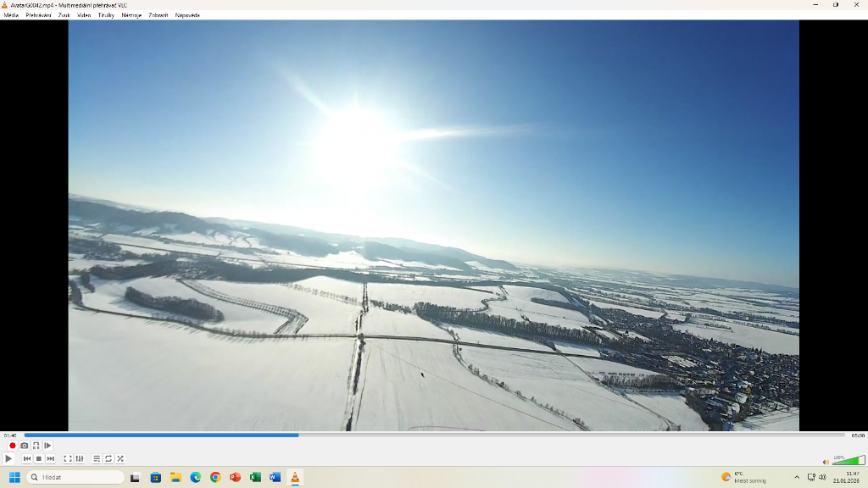
Task: Open the Nástroje menu
Action: [131, 15]
